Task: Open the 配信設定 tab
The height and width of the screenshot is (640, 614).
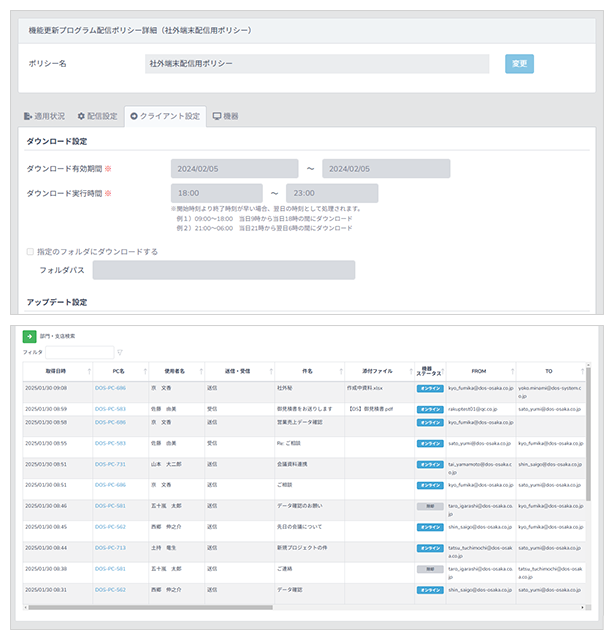Action: coord(97,116)
